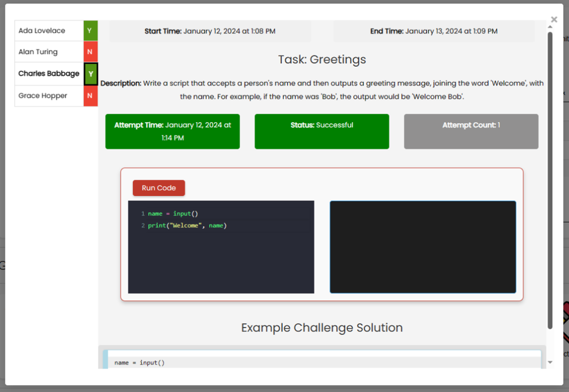Click the black output console panel
Image resolution: width=569 pixels, height=392 pixels.
[422, 247]
